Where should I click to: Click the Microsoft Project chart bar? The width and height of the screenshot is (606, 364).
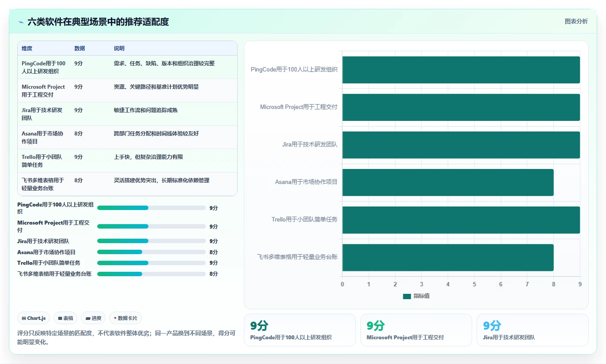(461, 107)
